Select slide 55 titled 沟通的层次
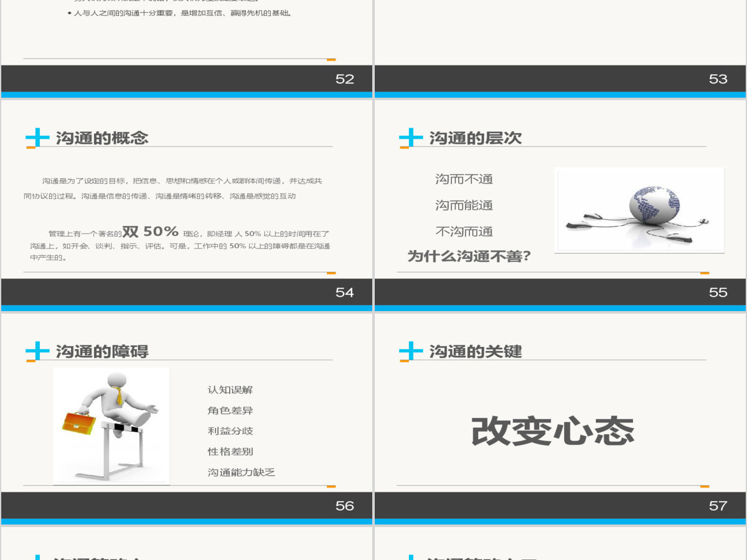The height and width of the screenshot is (560, 747). click(560, 205)
